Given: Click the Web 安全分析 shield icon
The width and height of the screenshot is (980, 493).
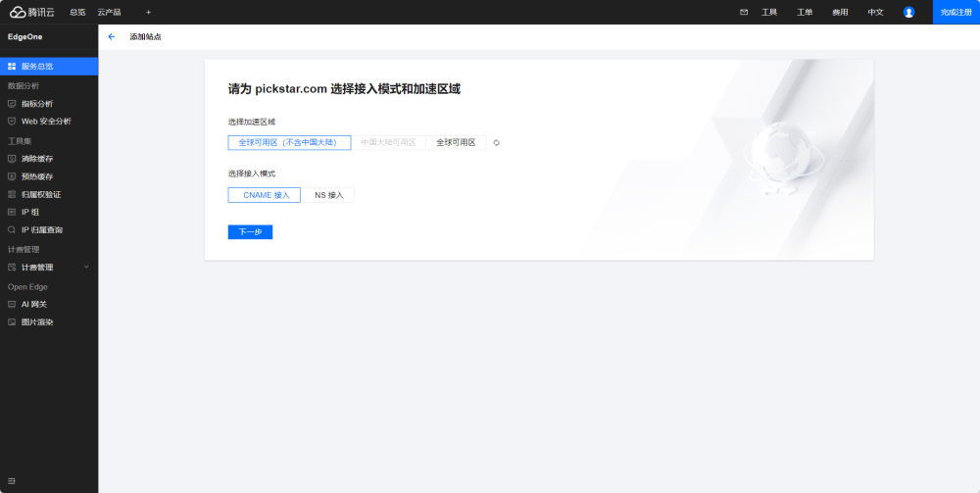Looking at the screenshot, I should (12, 122).
